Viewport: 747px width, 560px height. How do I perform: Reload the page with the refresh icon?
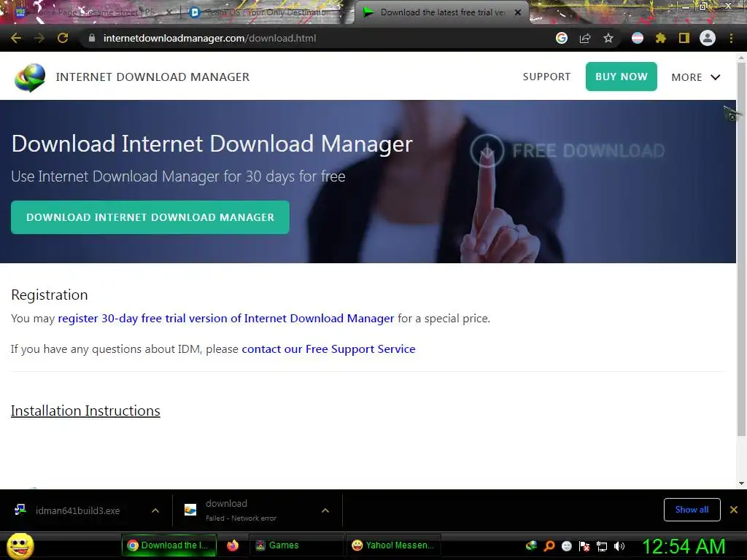click(63, 38)
